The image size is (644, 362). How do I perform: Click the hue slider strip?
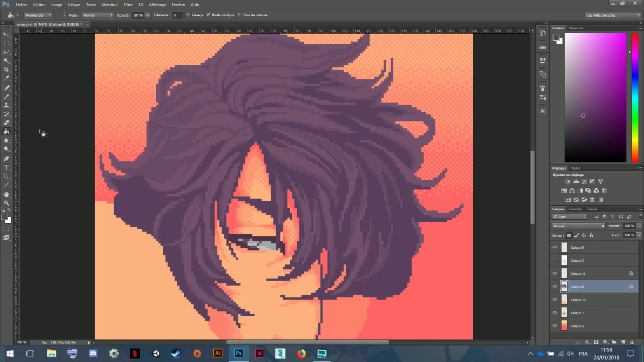tap(635, 98)
